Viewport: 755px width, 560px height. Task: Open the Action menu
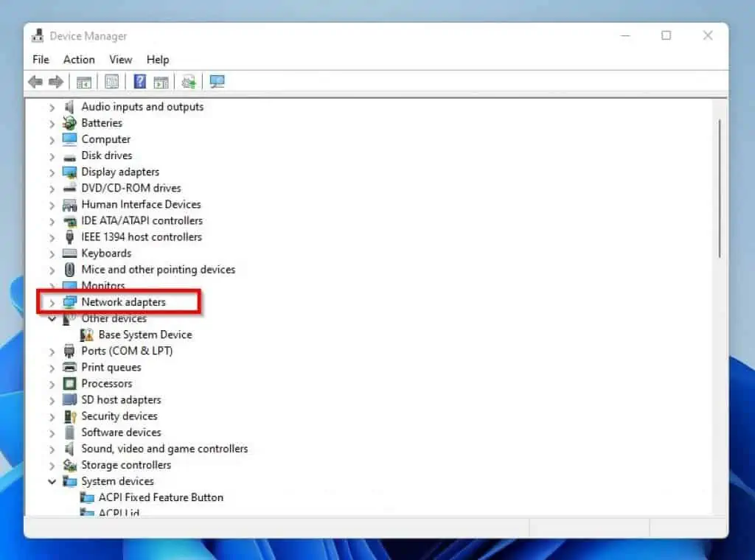(78, 60)
